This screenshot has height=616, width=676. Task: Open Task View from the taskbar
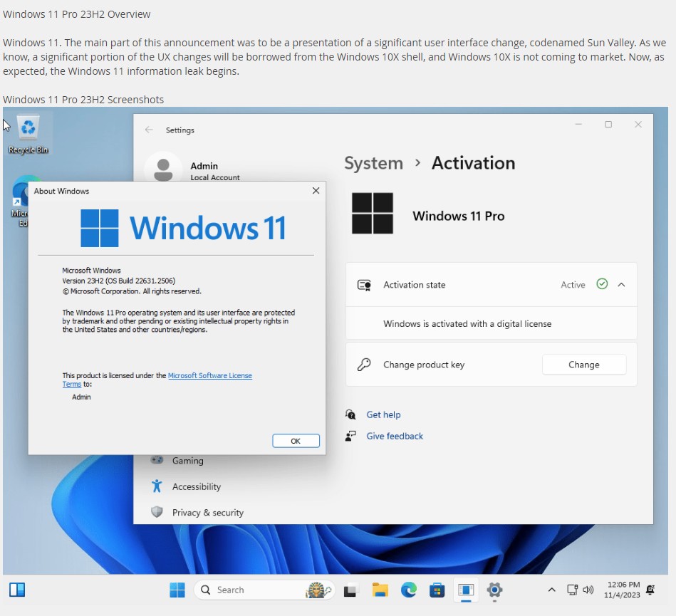tap(350, 590)
